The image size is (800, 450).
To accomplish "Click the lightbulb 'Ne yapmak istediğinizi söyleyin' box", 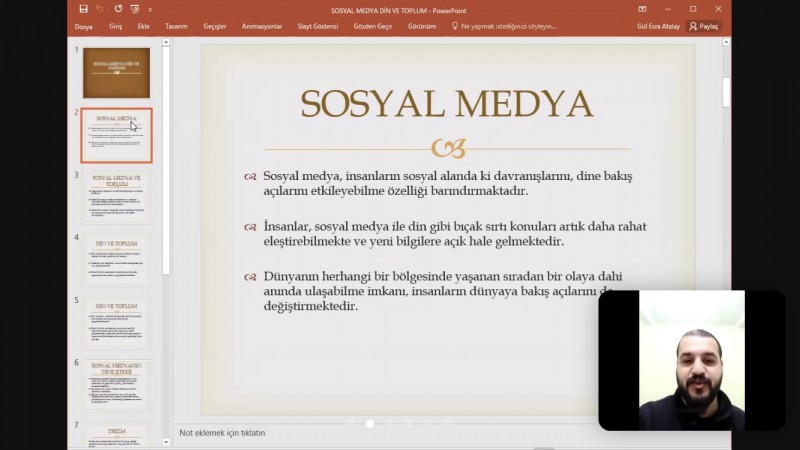I will coord(505,26).
